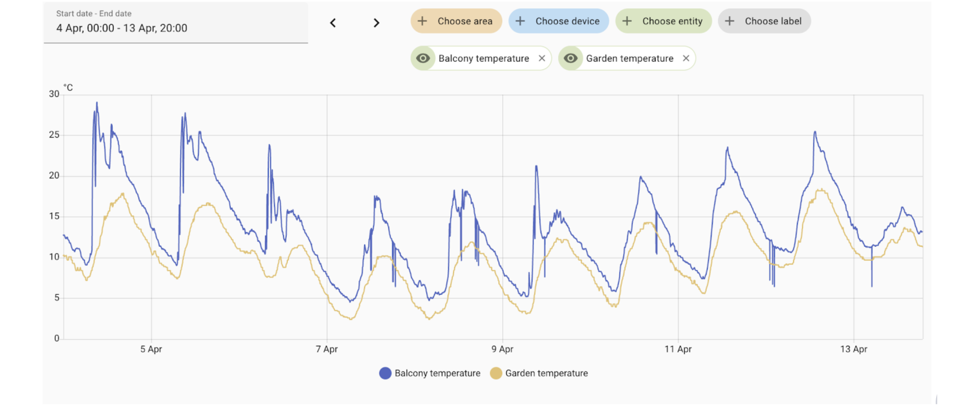980x406 pixels.
Task: Click the yellow Garden legend color dot
Action: pos(496,373)
